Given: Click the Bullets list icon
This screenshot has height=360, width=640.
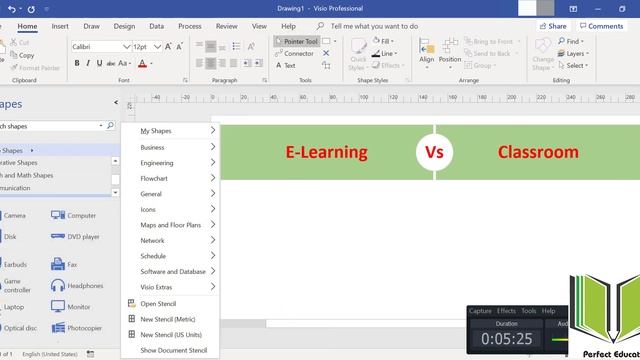Looking at the screenshot, I should (x=236, y=46).
